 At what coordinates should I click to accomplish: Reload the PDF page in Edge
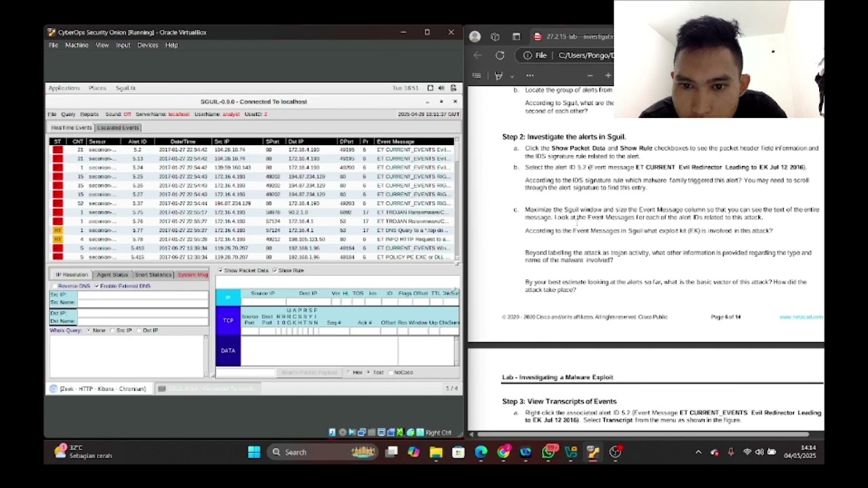point(500,56)
